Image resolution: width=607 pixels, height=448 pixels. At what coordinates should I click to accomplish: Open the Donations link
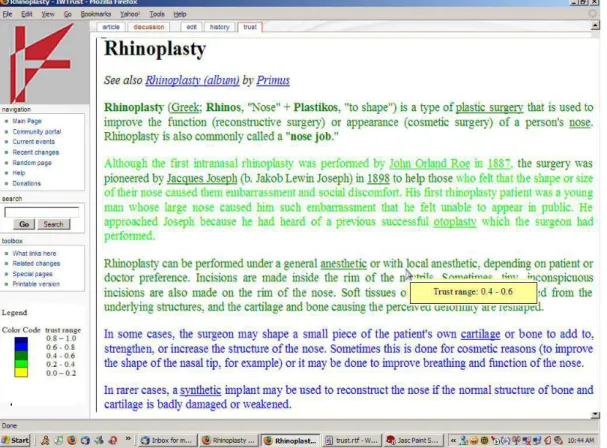point(26,184)
